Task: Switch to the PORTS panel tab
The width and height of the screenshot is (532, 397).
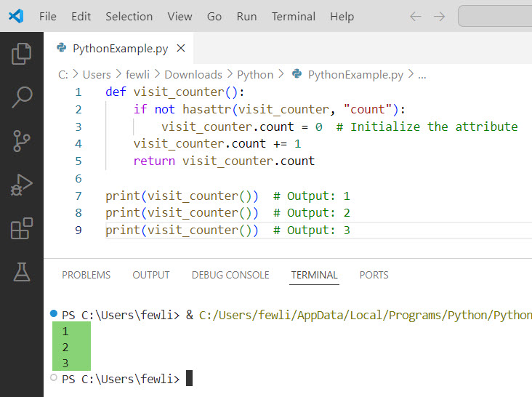Action: tap(374, 275)
